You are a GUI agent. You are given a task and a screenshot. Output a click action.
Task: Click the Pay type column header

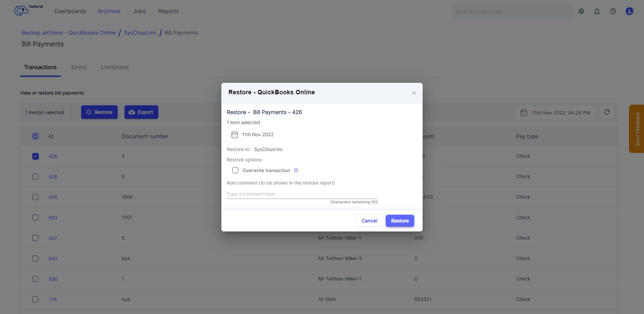(x=527, y=136)
